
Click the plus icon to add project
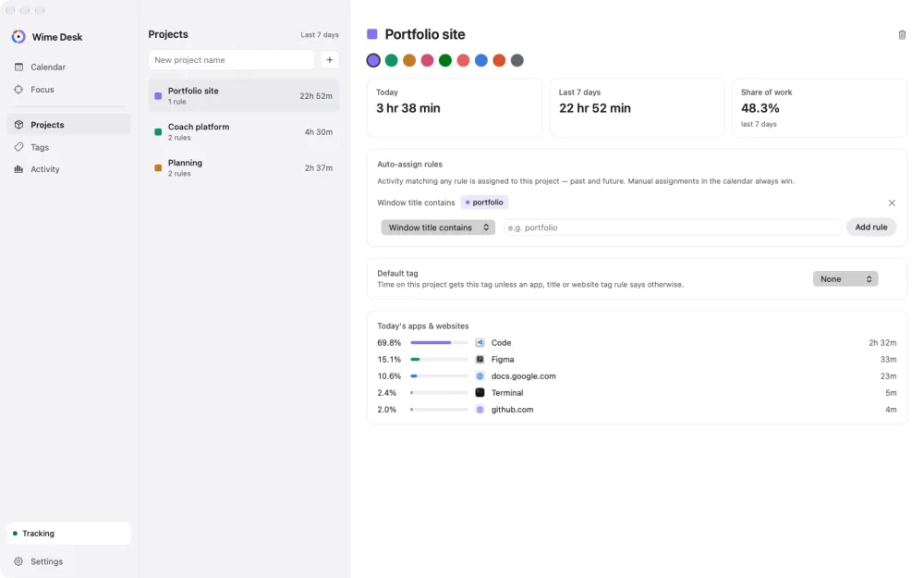(330, 59)
